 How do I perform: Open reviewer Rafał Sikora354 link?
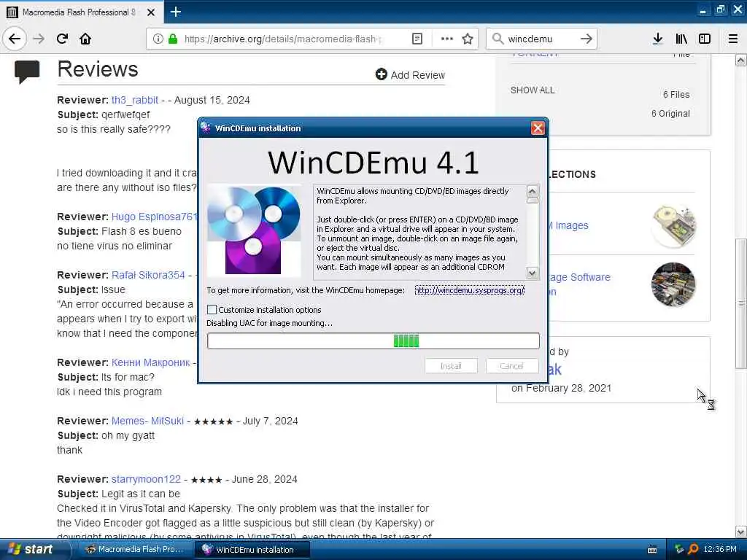pos(148,275)
